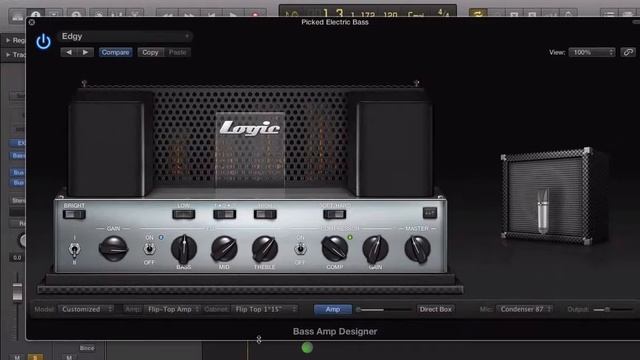This screenshot has height=360, width=640.
Task: Flip the LOW EQ switch
Action: tap(184, 214)
